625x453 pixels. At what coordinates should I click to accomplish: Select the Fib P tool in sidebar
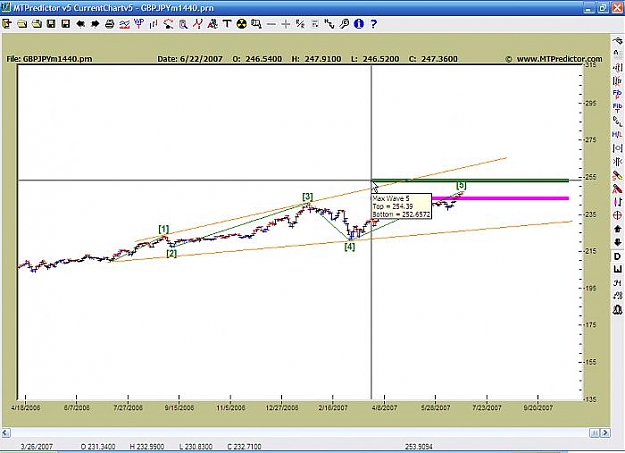point(617,95)
